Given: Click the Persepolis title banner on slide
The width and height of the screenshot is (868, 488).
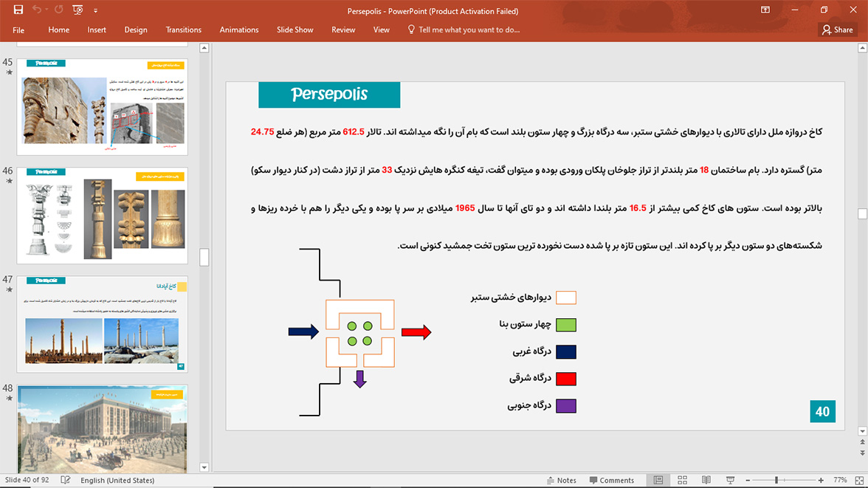Looking at the screenshot, I should (x=329, y=94).
